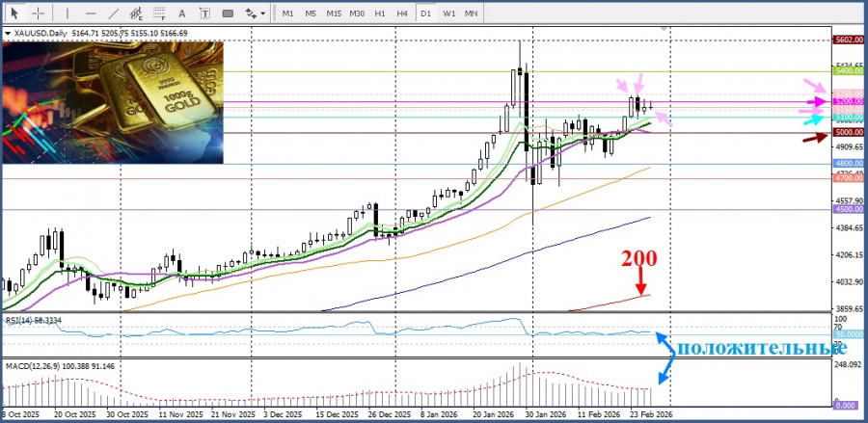
Task: Choose the equidistant channel tool
Action: coord(136,13)
